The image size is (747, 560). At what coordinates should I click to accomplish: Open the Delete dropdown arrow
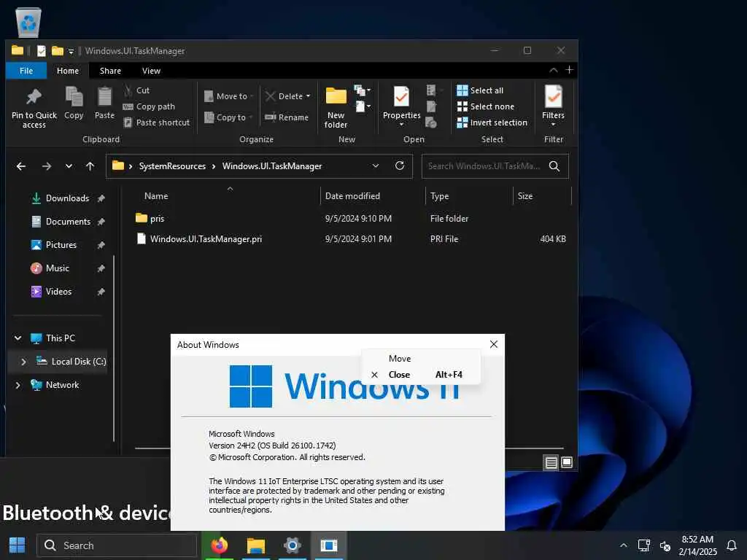pyautogui.click(x=309, y=96)
